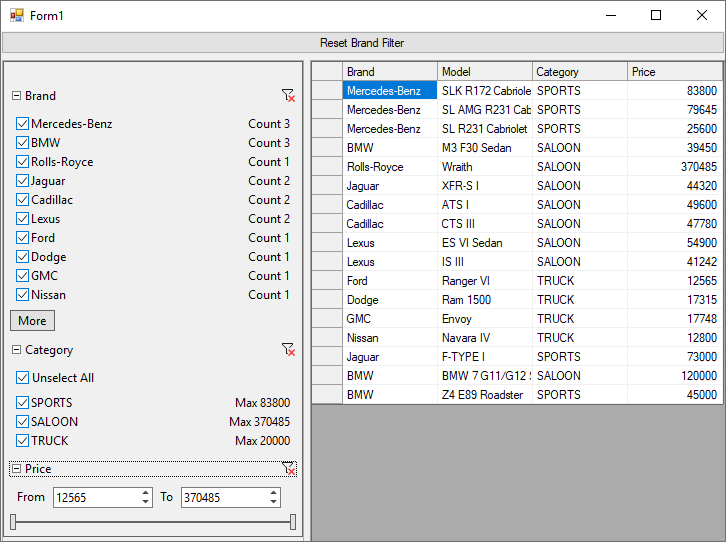Select the M3 F30 Sedan cell
This screenshot has height=542, width=726.
485,148
